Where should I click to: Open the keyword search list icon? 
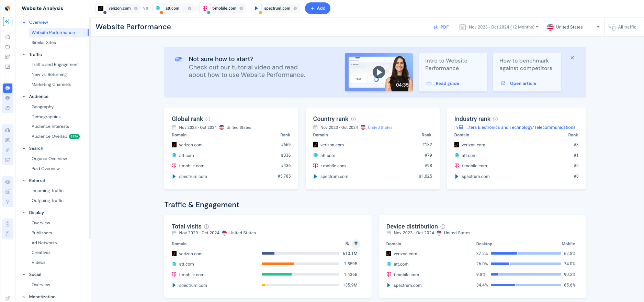8,140
